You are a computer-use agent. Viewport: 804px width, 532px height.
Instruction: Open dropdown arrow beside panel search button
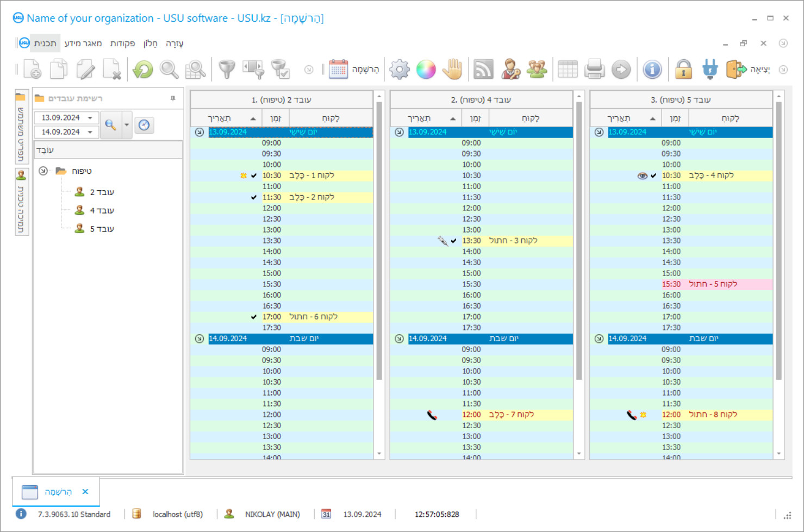(x=126, y=125)
